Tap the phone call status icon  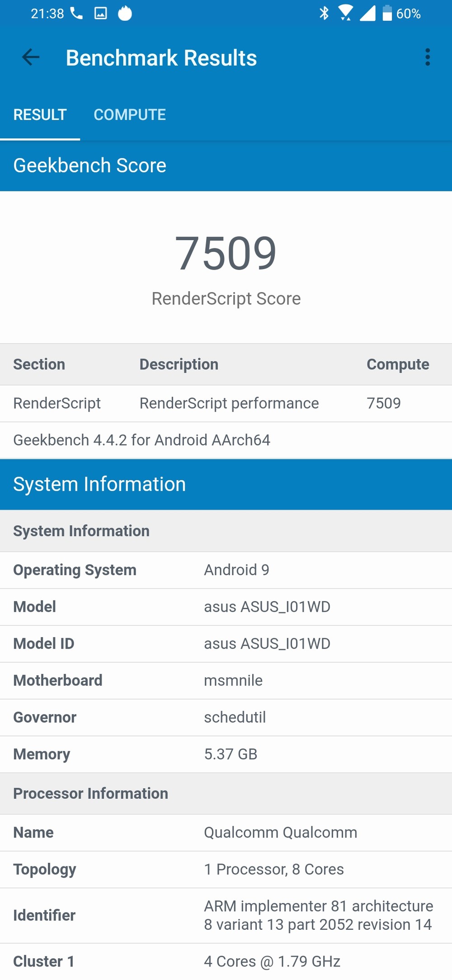click(x=76, y=13)
